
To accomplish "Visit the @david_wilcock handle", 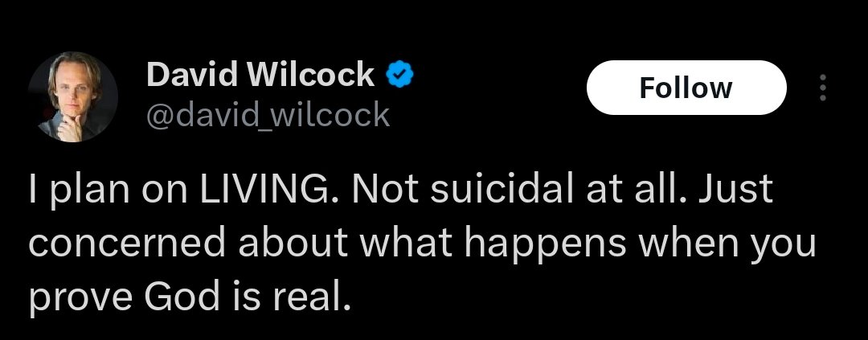I will [268, 115].
